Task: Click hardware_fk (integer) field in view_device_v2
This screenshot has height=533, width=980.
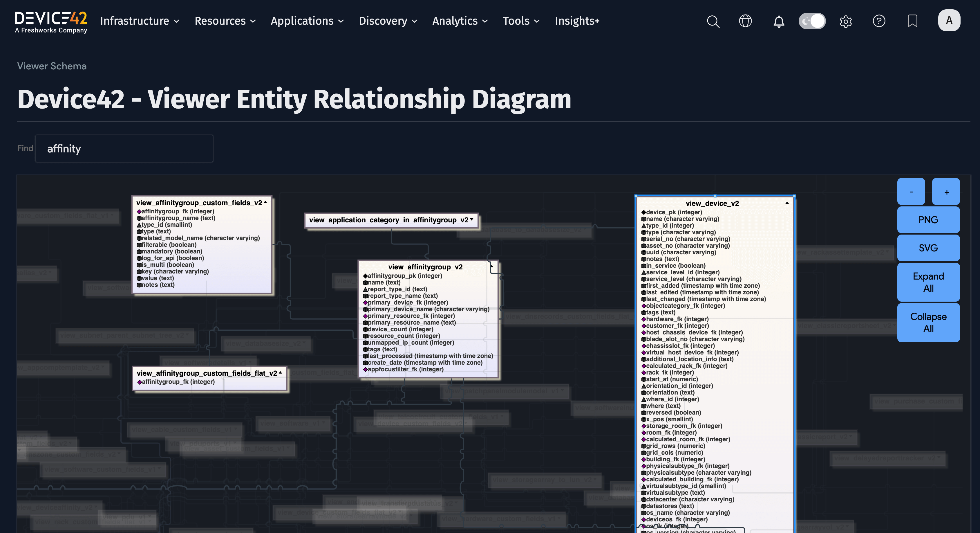Action: pyautogui.click(x=675, y=319)
